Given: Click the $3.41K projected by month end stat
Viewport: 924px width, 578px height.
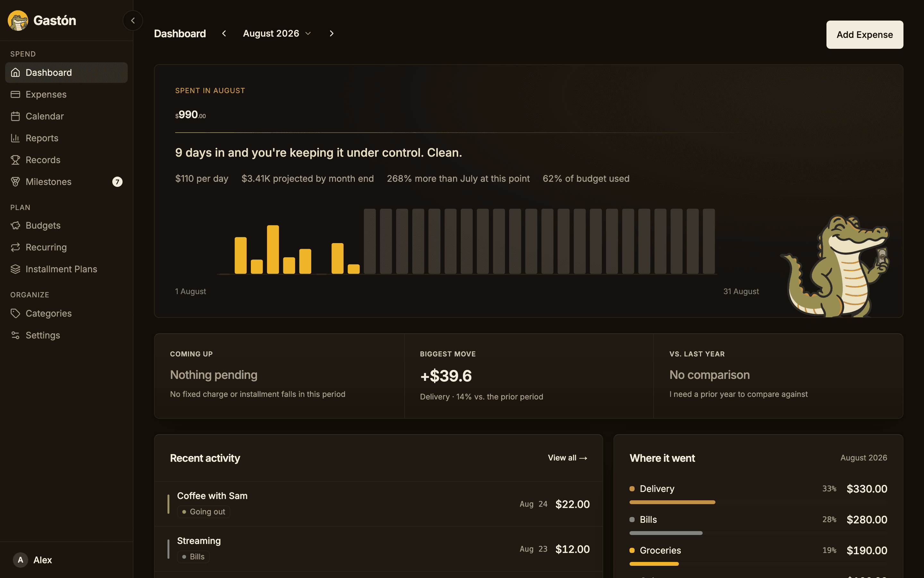Looking at the screenshot, I should coord(308,179).
